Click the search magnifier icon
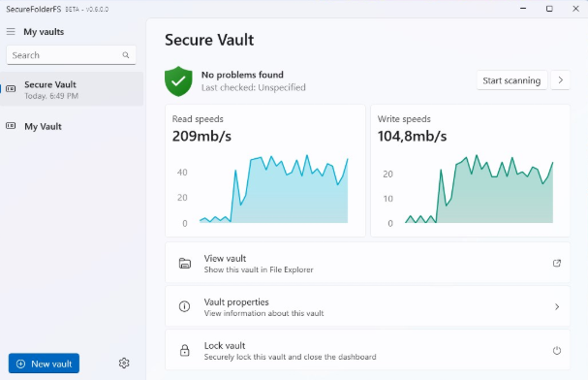 tap(126, 55)
